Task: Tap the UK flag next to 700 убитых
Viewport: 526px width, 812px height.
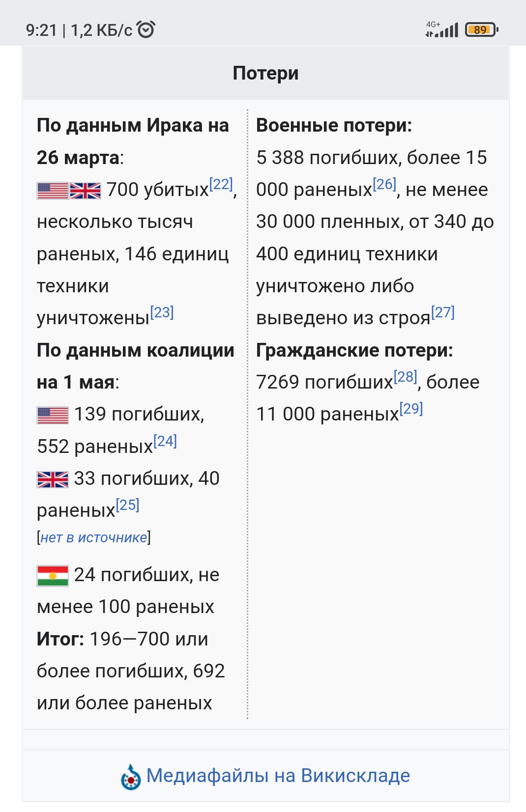Action: [85, 191]
